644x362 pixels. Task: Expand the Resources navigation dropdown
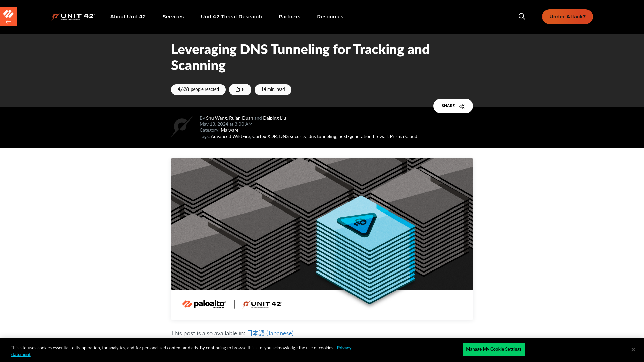tap(330, 16)
